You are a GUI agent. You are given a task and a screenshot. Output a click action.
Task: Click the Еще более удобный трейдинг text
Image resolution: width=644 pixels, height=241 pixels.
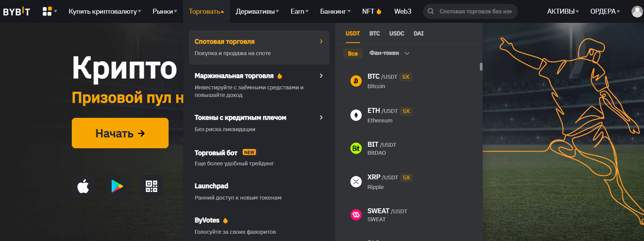pyautogui.click(x=234, y=163)
